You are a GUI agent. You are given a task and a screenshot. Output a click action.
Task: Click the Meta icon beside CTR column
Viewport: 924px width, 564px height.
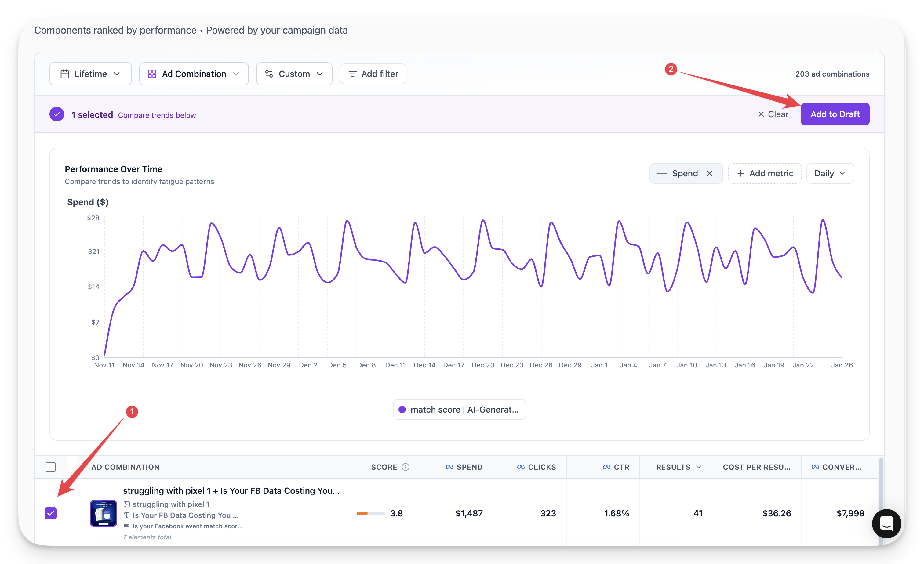point(606,467)
